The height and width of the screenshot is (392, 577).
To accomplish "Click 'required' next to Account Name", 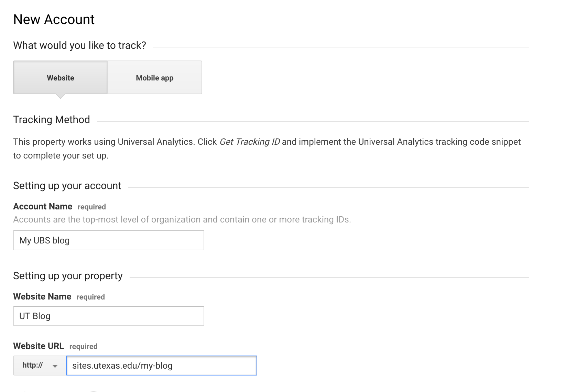I will point(92,207).
